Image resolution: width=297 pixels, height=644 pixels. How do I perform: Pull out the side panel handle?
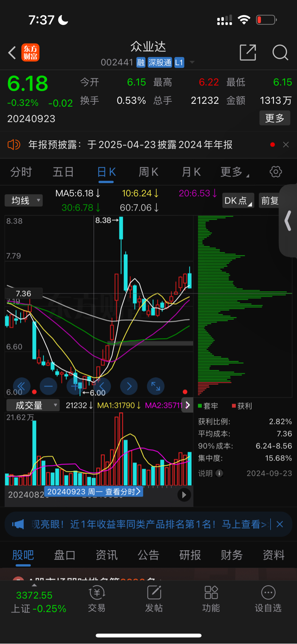click(x=287, y=221)
